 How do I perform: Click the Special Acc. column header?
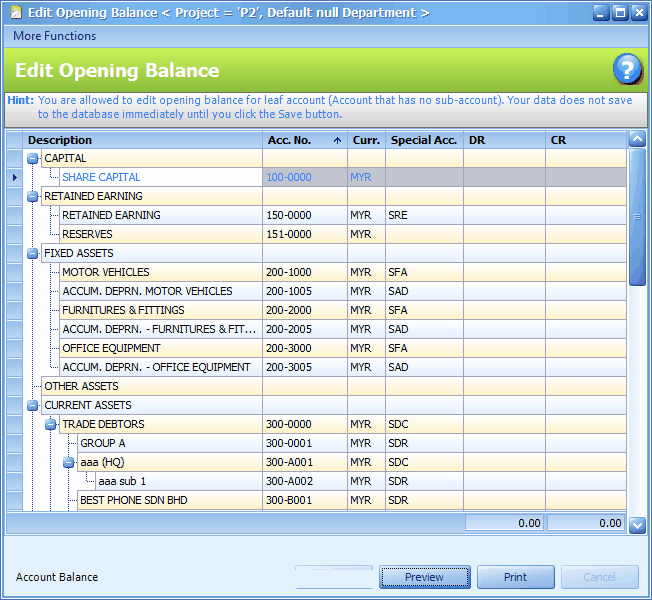coord(424,140)
